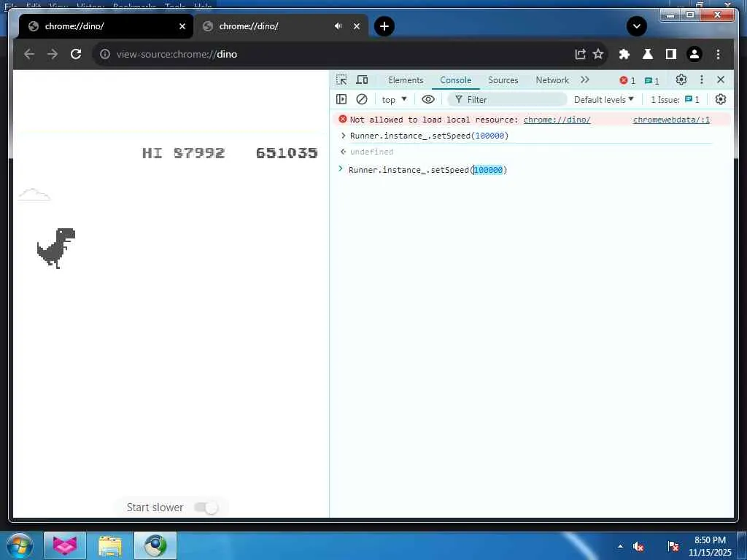Open Chrome Labs flask icon
This screenshot has width=747, height=560.
[648, 54]
